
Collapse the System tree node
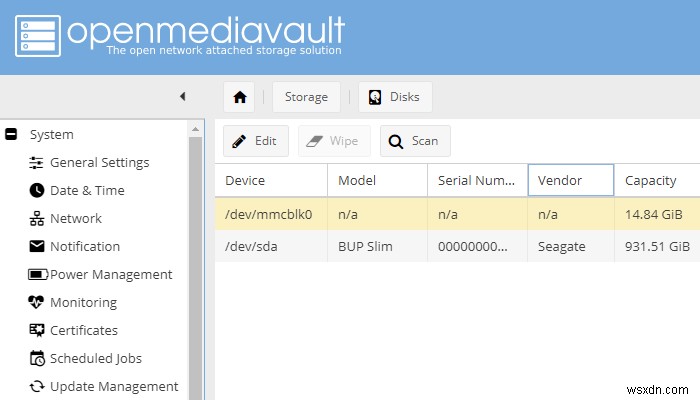pos(11,134)
